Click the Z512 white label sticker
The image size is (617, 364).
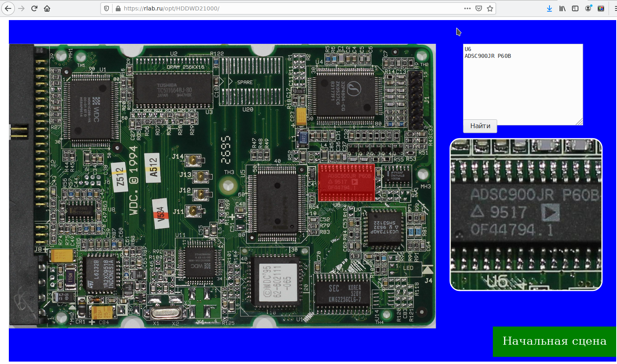pyautogui.click(x=120, y=177)
